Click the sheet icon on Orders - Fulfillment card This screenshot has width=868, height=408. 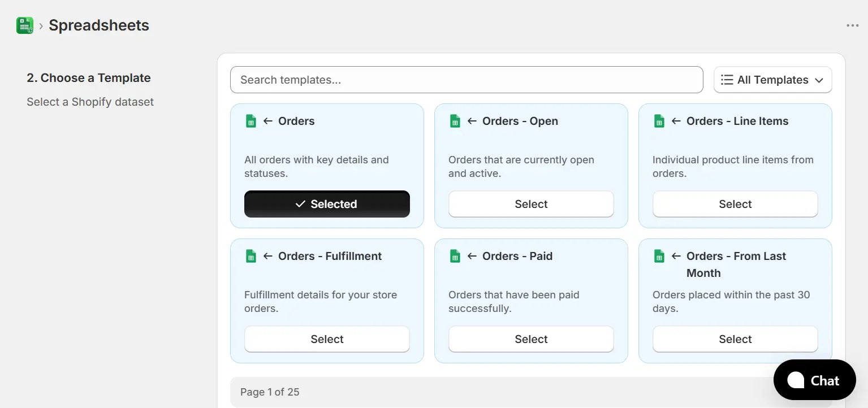[x=251, y=256]
